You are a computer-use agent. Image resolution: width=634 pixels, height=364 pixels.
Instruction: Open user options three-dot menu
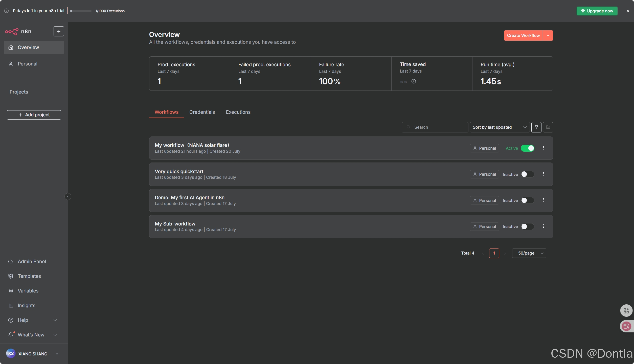pos(58,354)
